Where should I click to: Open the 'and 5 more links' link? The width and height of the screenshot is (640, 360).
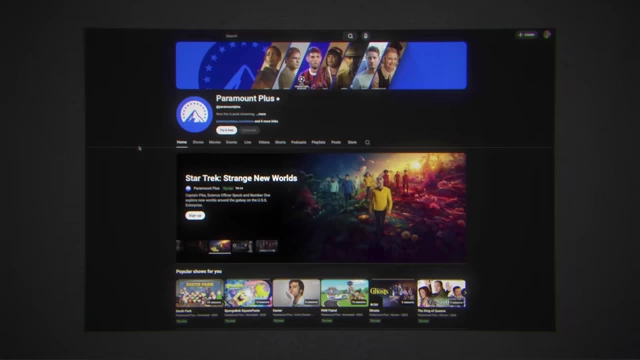coord(267,121)
